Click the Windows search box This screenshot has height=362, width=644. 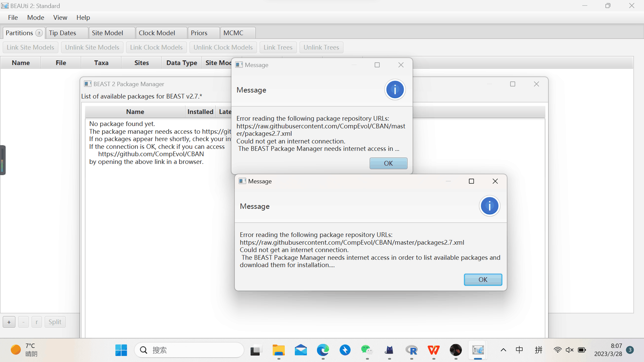point(189,350)
